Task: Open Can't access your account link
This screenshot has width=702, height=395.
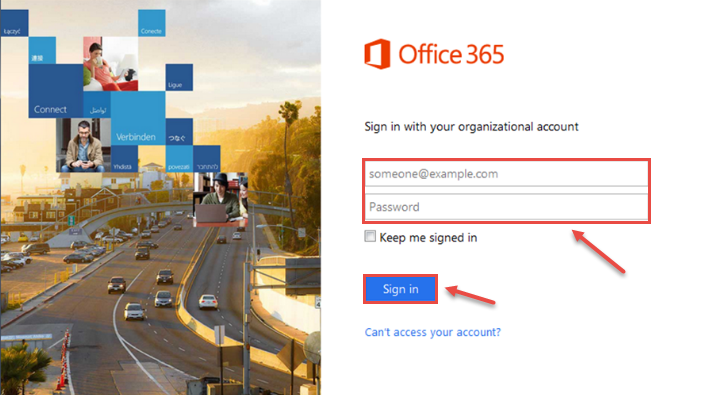Action: 432,332
